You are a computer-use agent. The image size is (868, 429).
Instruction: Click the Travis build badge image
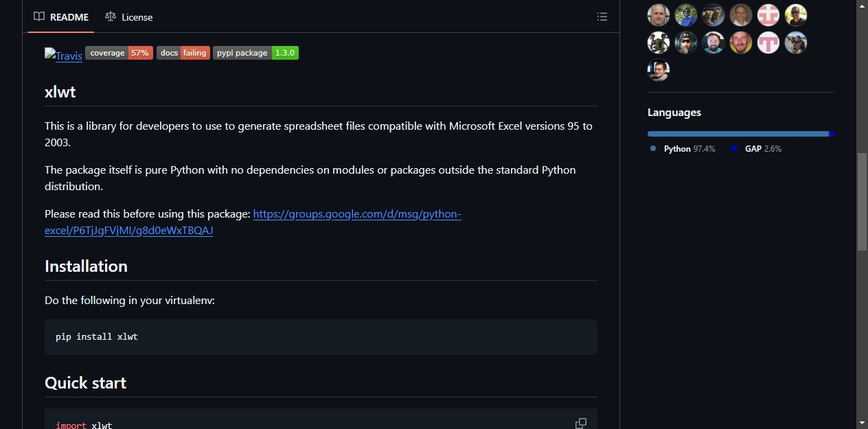click(63, 55)
